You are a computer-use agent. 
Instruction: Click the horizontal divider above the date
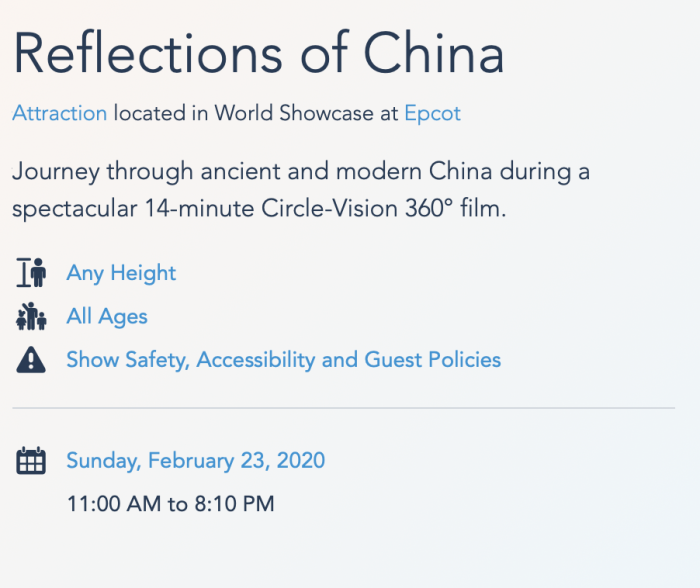343,408
